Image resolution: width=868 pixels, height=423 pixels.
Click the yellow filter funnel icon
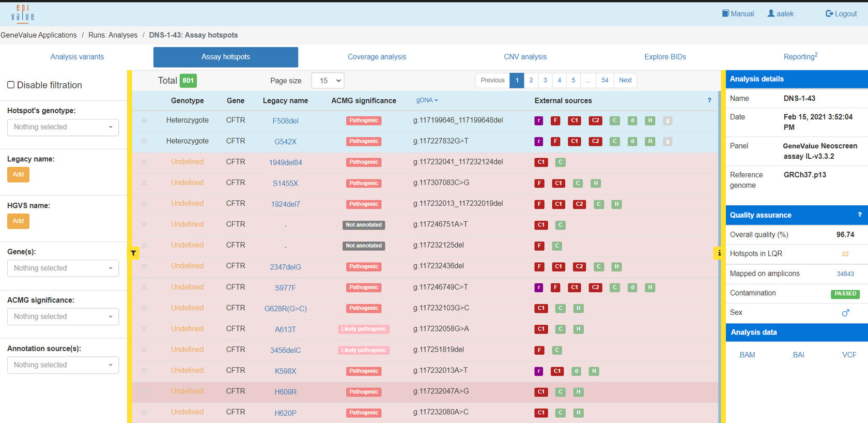[x=133, y=253]
